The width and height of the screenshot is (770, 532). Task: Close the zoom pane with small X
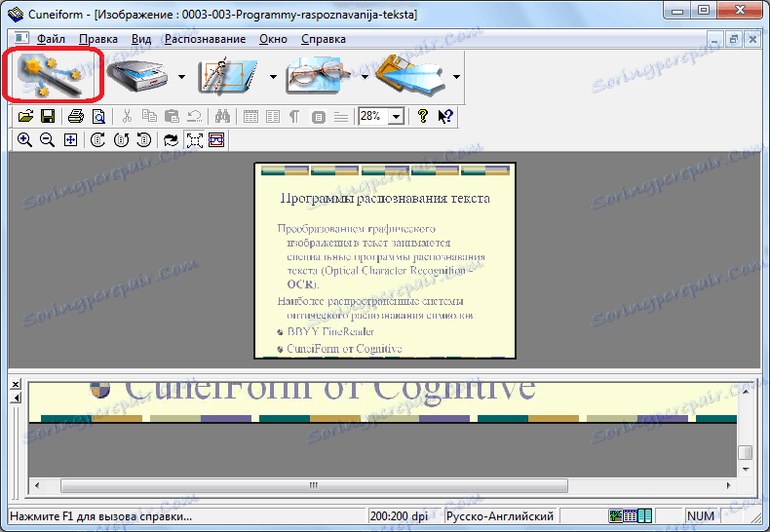click(x=16, y=384)
